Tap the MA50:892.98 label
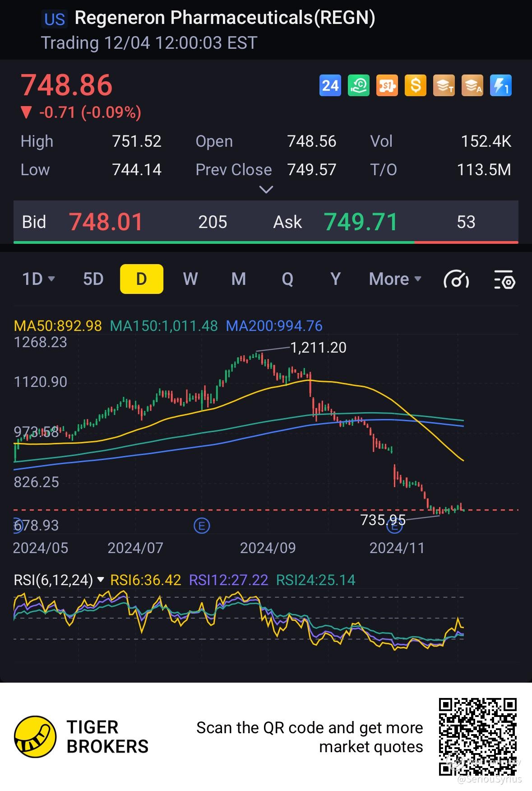The height and width of the screenshot is (791, 532). click(58, 326)
